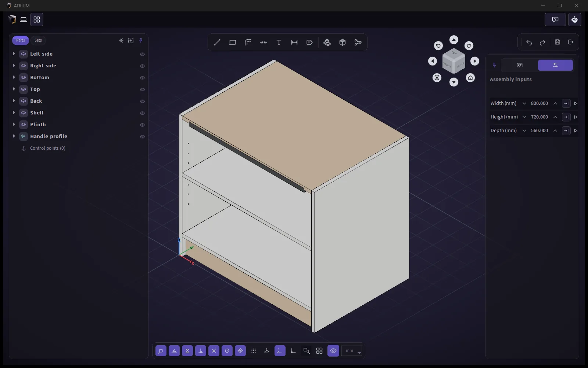Image resolution: width=588 pixels, height=368 pixels.
Task: Open the grid layout view icon
Action: (37, 20)
